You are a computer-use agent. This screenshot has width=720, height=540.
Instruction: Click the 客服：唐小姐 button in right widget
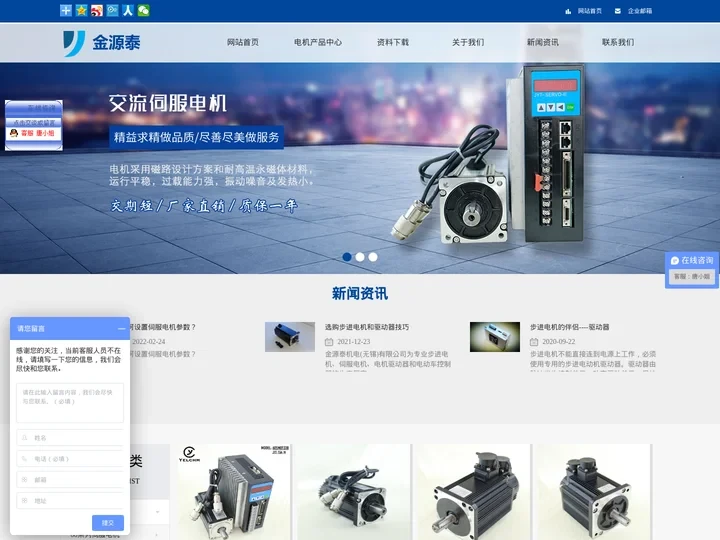pyautogui.click(x=692, y=276)
